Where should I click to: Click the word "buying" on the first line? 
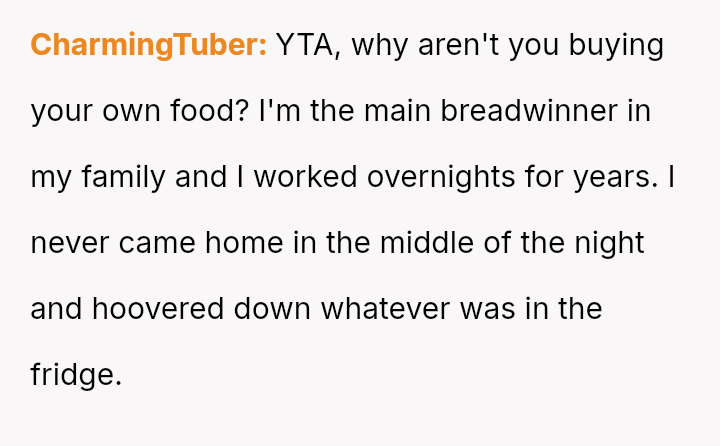pyautogui.click(x=617, y=45)
